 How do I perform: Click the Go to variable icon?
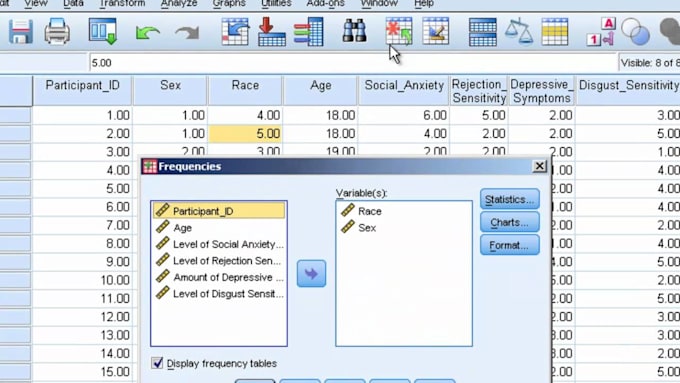pos(271,31)
